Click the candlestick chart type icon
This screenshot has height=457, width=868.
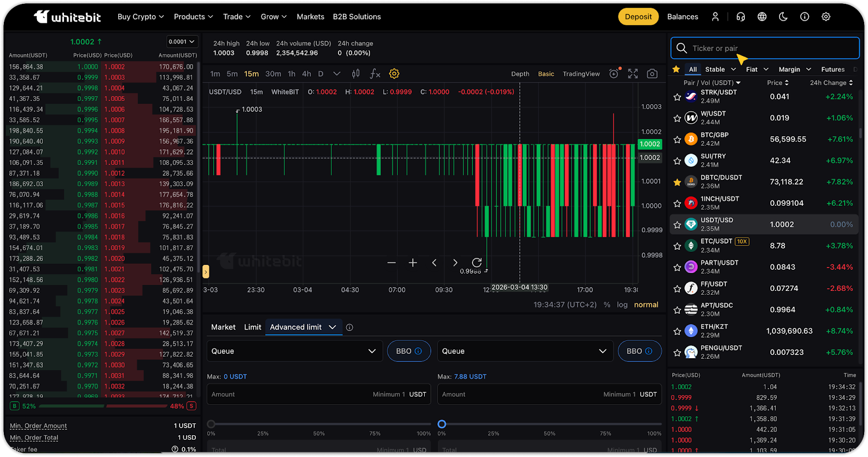tap(356, 74)
